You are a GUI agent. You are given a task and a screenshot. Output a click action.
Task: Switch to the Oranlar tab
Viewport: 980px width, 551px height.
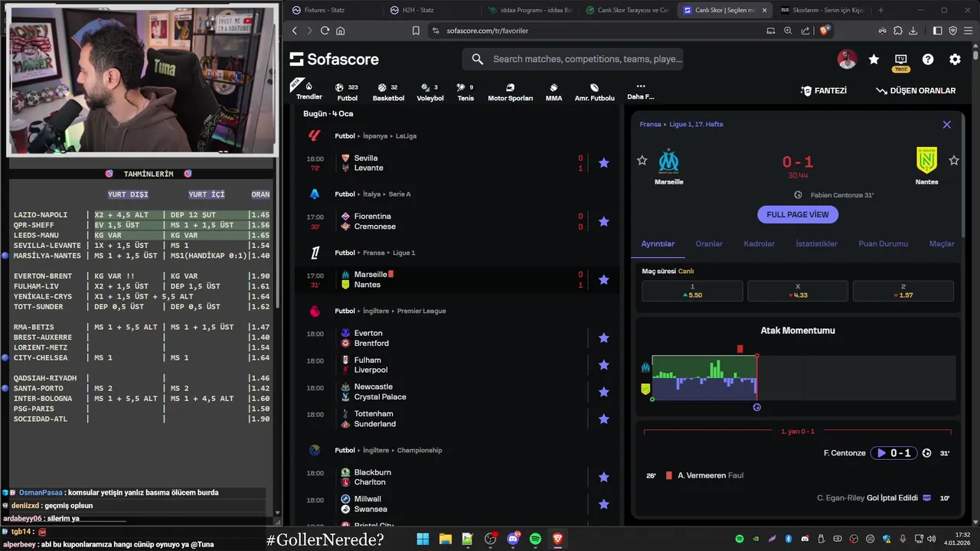(x=709, y=243)
